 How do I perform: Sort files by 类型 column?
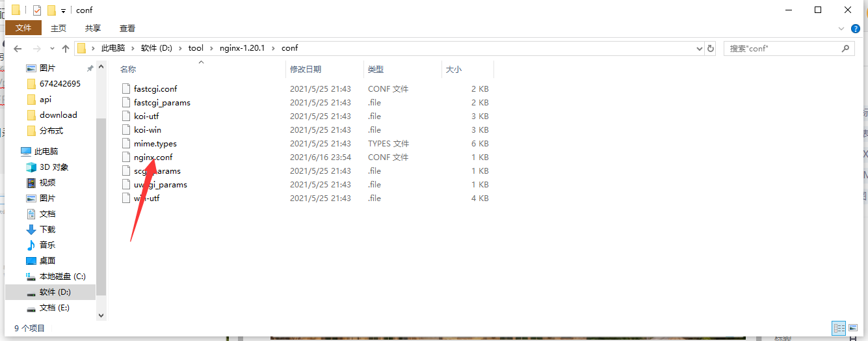[376, 69]
